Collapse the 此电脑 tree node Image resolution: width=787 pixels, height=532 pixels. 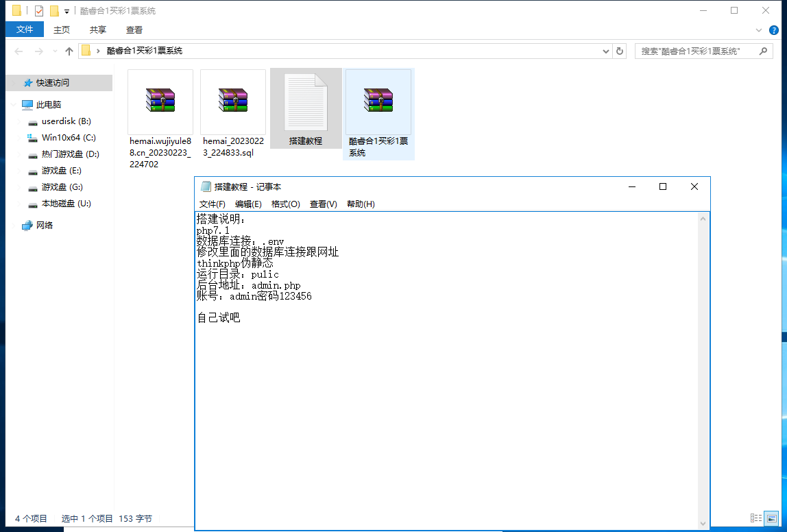[x=14, y=105]
